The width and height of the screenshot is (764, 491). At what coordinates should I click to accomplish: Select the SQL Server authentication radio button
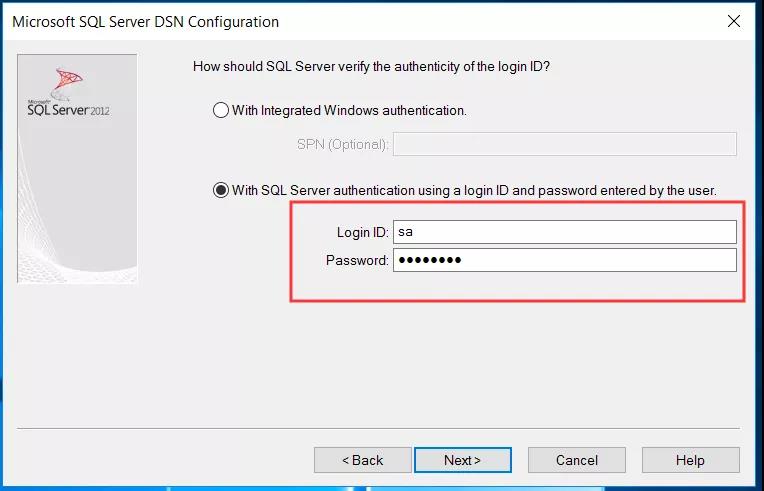[221, 190]
